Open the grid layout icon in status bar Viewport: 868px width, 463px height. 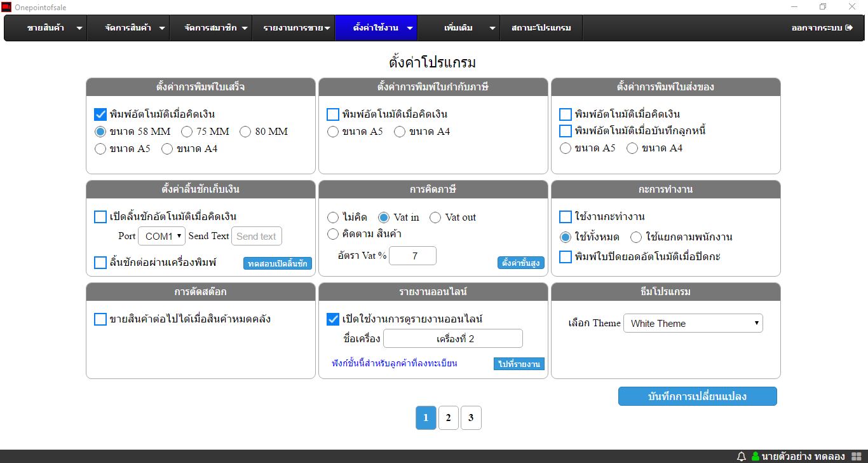pyautogui.click(x=856, y=456)
